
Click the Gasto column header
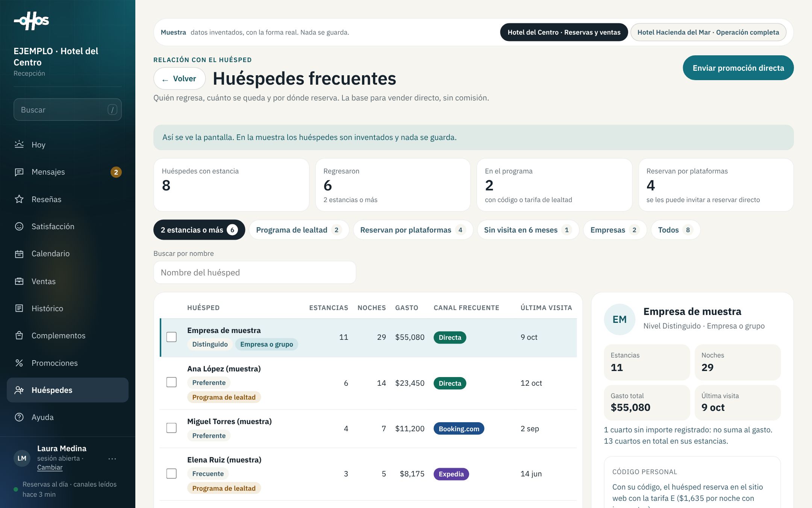[x=407, y=308]
